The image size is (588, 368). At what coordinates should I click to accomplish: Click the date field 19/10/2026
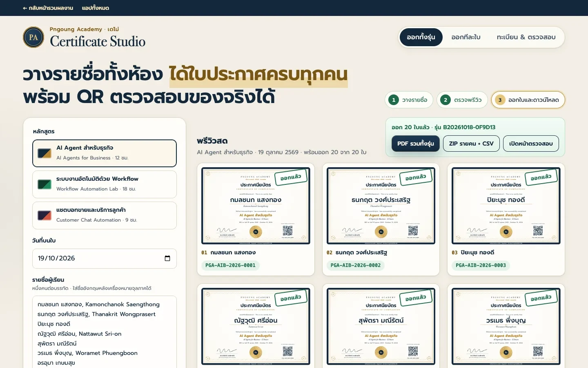point(105,258)
